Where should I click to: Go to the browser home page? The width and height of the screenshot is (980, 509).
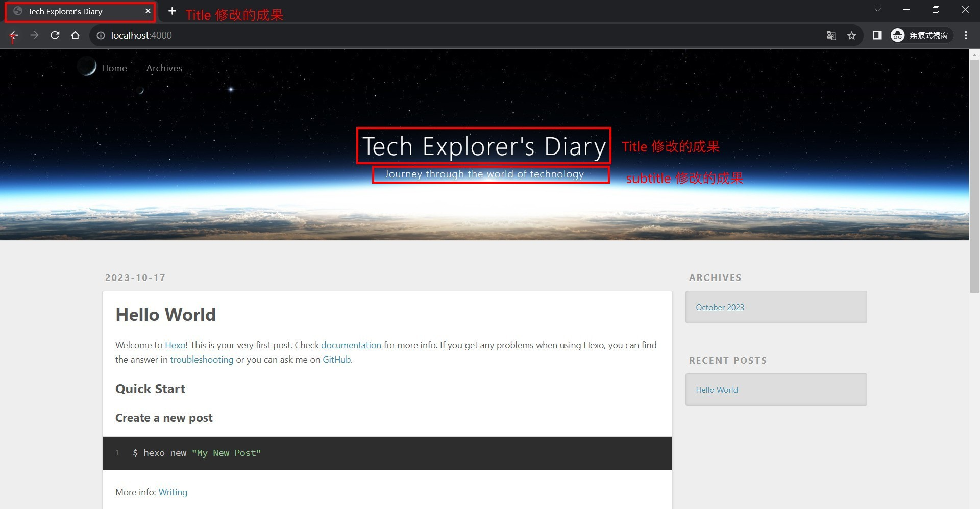pyautogui.click(x=75, y=35)
